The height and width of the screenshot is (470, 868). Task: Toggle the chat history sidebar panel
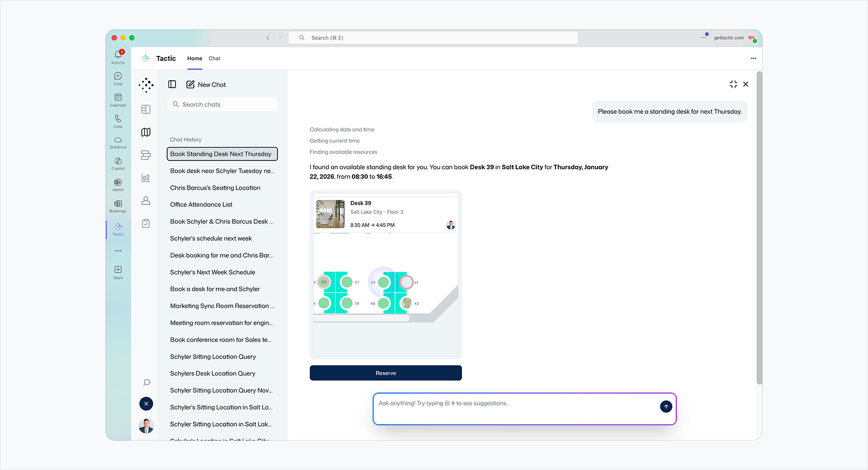click(x=172, y=84)
